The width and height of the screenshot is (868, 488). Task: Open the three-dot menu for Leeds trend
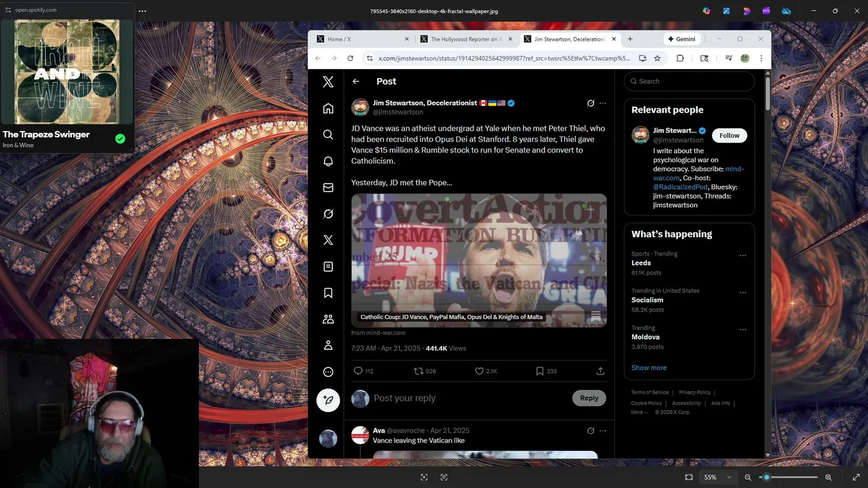point(743,256)
